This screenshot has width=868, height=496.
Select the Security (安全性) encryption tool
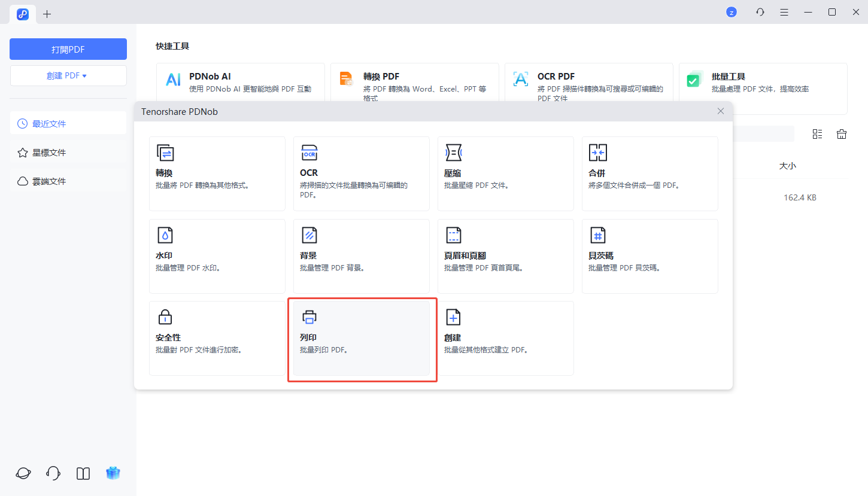[217, 338]
